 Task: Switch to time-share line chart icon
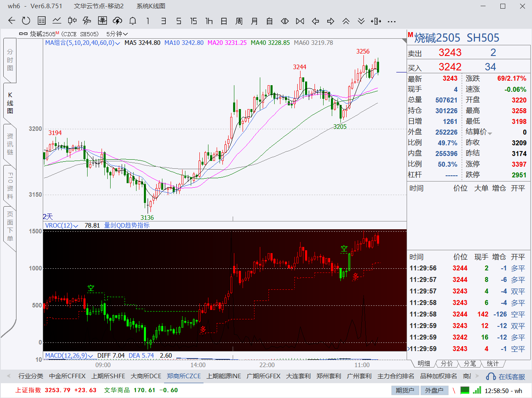pyautogui.click(x=57, y=21)
